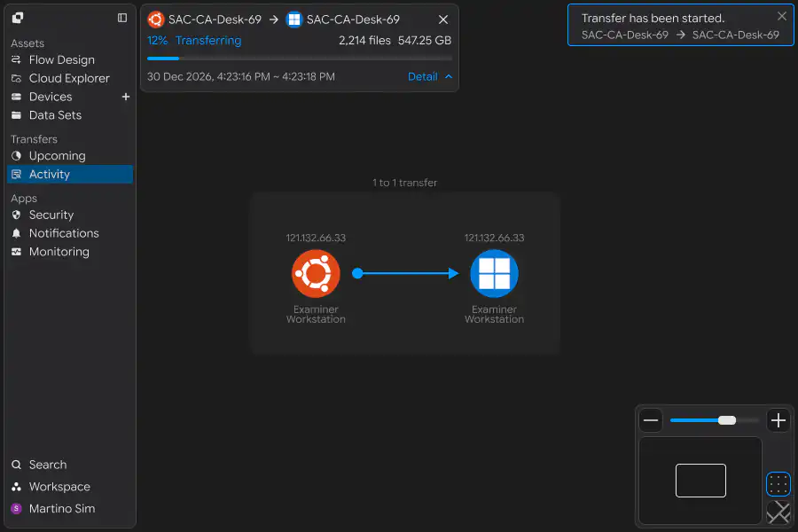Open Notifications

[70, 233]
